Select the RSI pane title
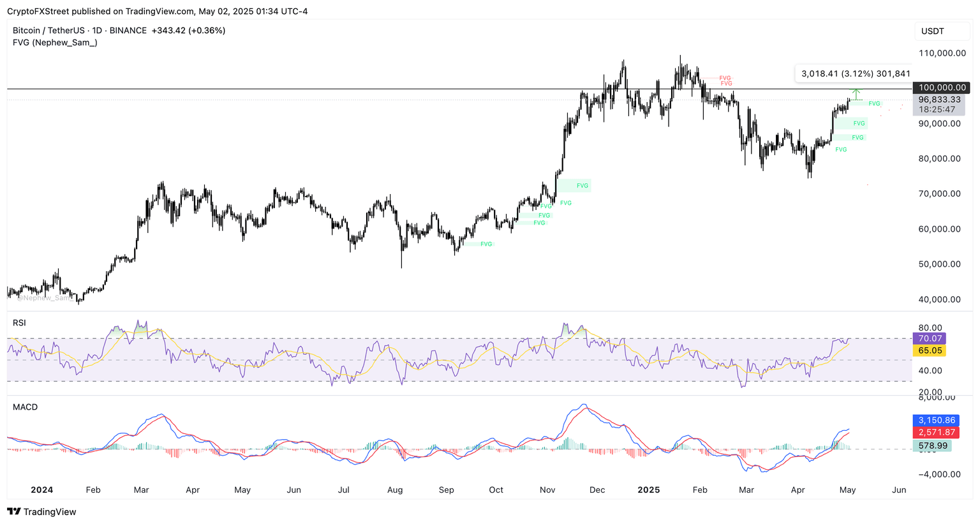The height and width of the screenshot is (524, 980). tap(19, 323)
